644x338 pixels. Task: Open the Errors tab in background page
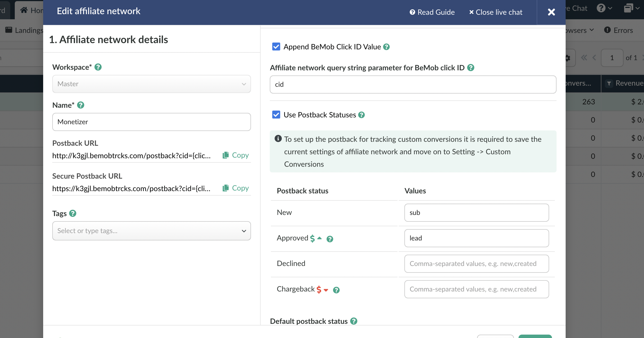tap(618, 30)
